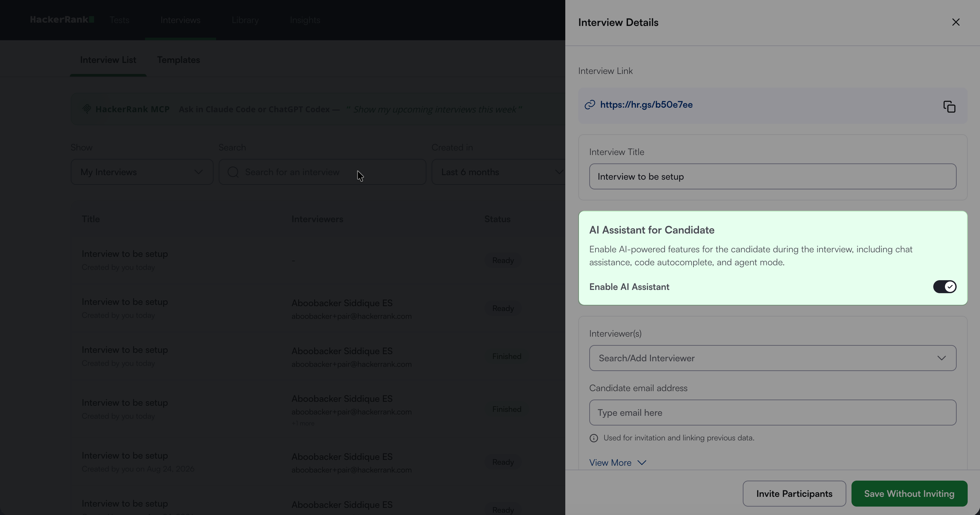Switch to the Interview List tab
980x515 pixels.
click(108, 60)
